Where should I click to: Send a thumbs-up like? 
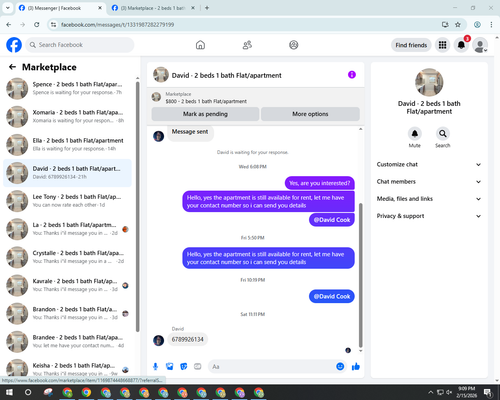tap(356, 367)
